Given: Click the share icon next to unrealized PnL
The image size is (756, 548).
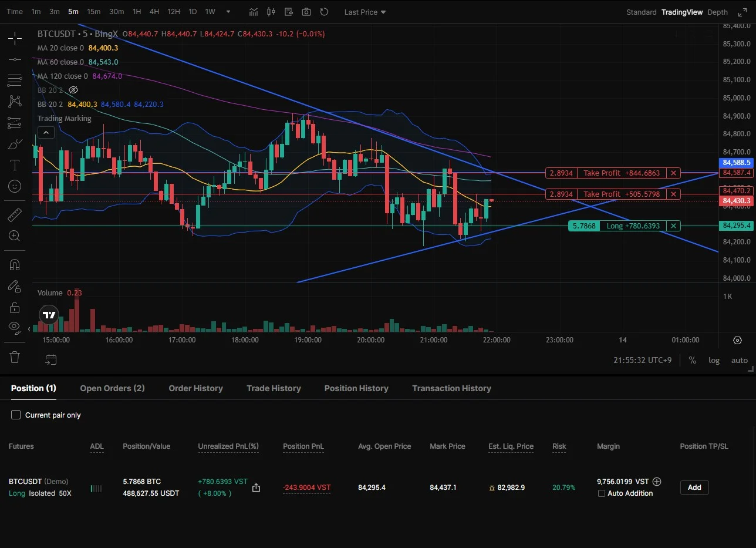Looking at the screenshot, I should pos(256,488).
